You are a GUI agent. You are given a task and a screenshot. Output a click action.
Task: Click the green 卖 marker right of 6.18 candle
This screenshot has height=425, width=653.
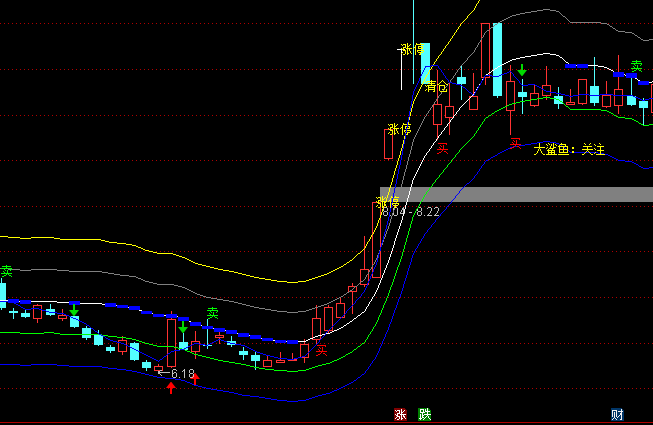(212, 313)
